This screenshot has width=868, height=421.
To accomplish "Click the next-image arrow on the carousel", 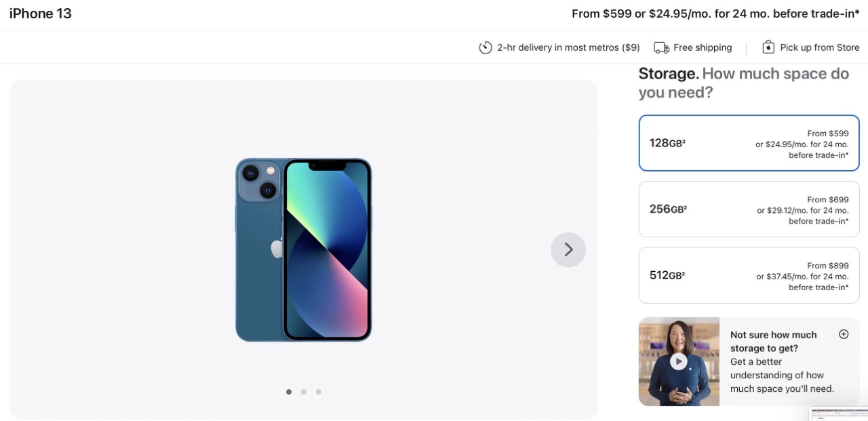I will 568,249.
